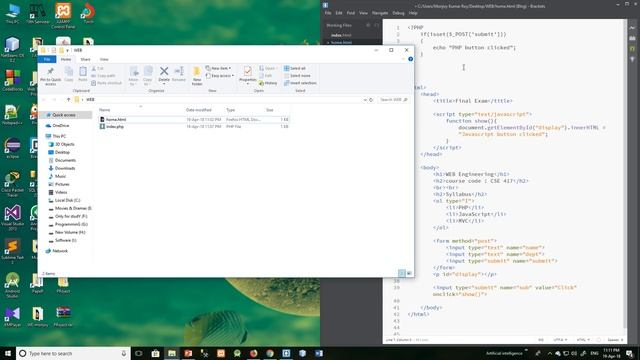
Task: Create a New folder from the ribbon
Action: click(x=197, y=76)
